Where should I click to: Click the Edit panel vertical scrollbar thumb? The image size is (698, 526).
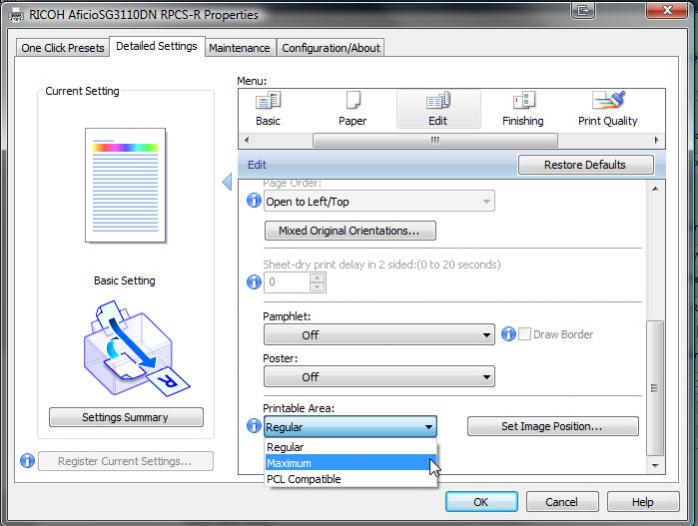pyautogui.click(x=655, y=388)
